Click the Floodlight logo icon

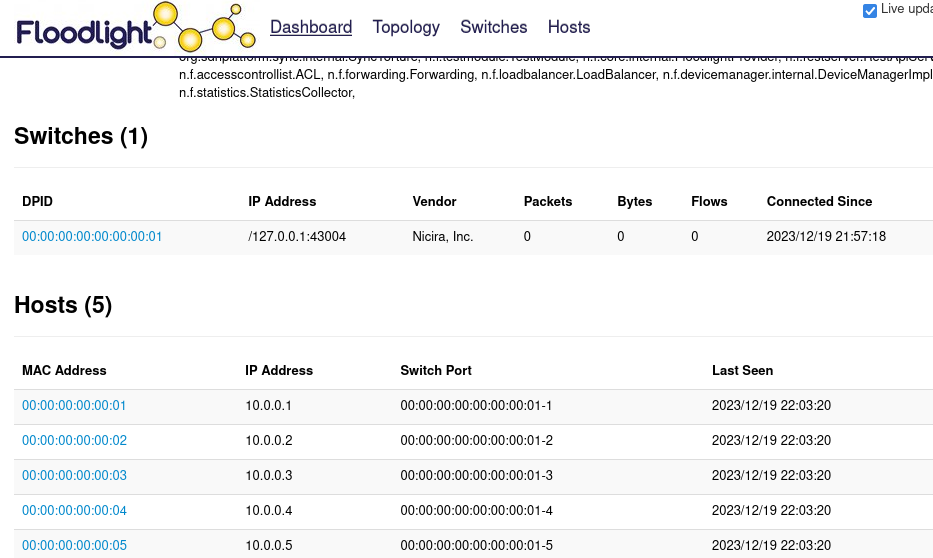coord(130,28)
